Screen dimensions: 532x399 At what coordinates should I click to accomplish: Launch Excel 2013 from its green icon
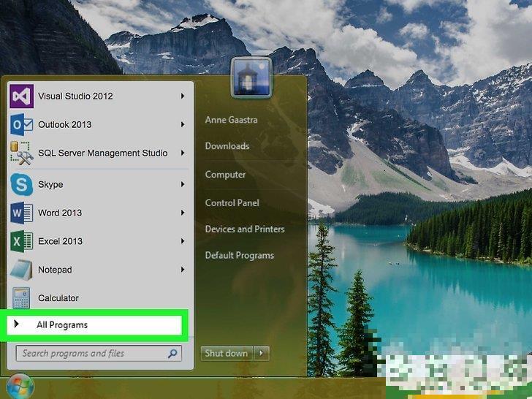tap(22, 241)
